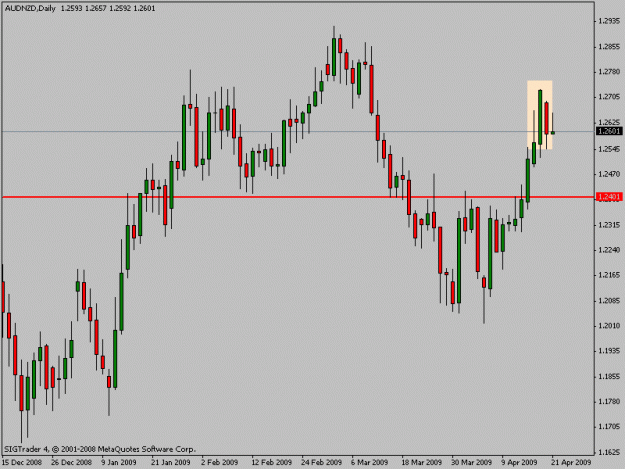Click the 1.2315 price scale label

(x=610, y=225)
